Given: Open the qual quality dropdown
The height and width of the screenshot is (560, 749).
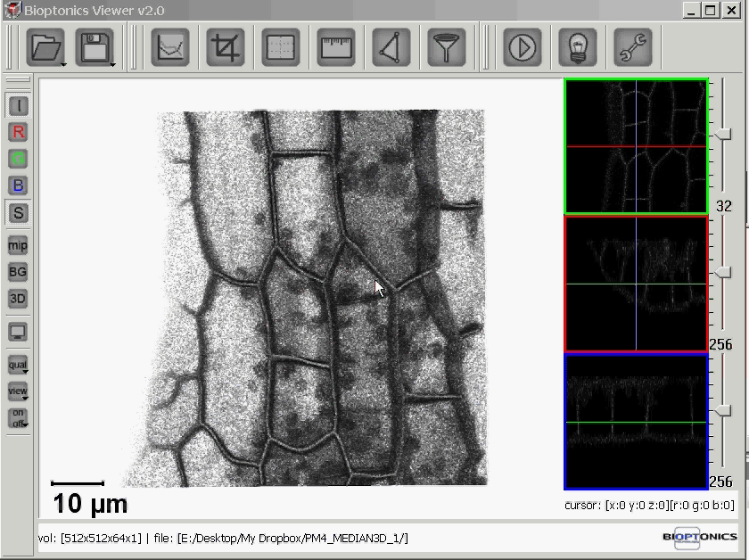Looking at the screenshot, I should pos(18,366).
